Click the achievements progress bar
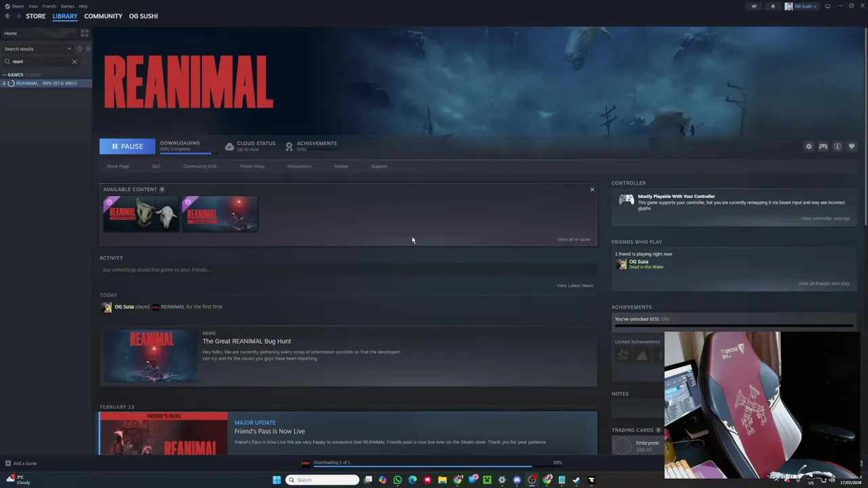The image size is (868, 488). pyautogui.click(x=734, y=326)
